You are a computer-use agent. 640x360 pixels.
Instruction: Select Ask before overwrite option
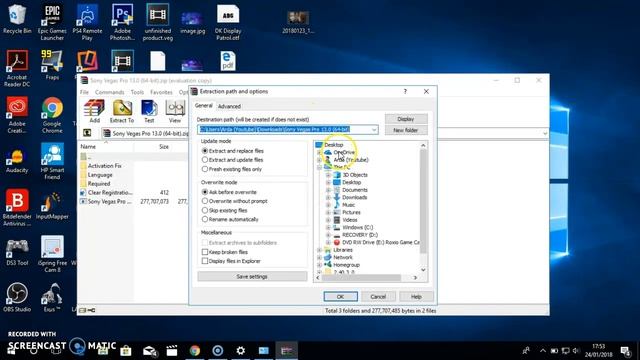click(x=229, y=192)
